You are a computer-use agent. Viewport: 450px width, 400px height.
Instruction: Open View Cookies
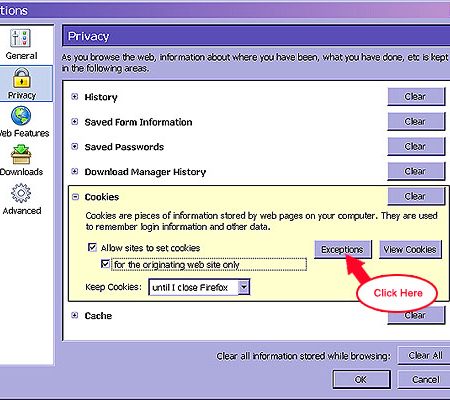coord(410,249)
